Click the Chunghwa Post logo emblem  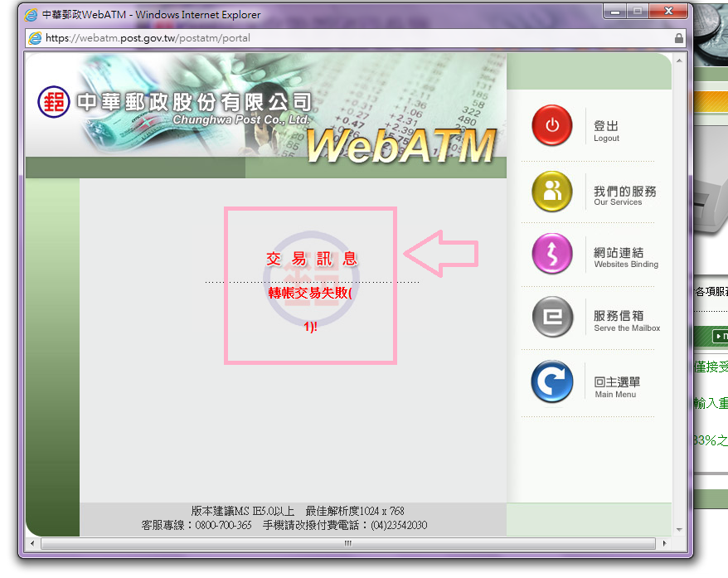pyautogui.click(x=54, y=102)
